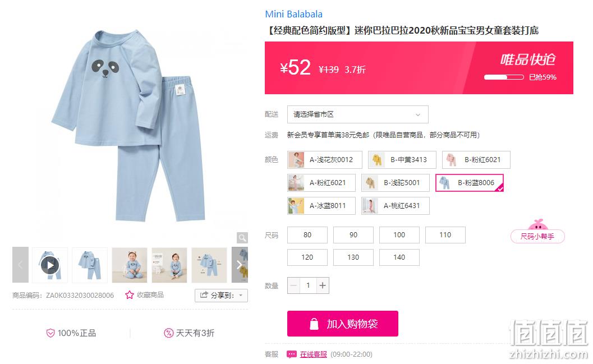The image size is (593, 364).
Task: Play the product video thumbnail
Action: tap(50, 265)
